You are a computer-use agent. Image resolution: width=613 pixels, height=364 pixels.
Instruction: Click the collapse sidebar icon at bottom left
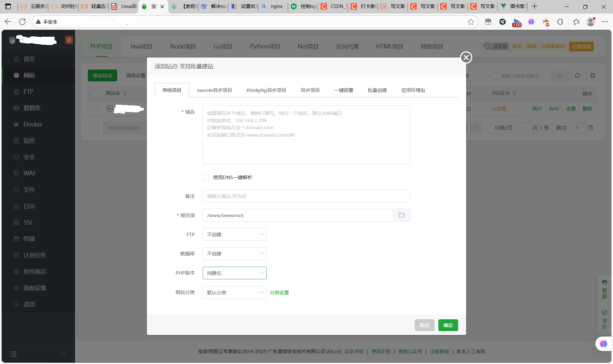[x=13, y=354]
